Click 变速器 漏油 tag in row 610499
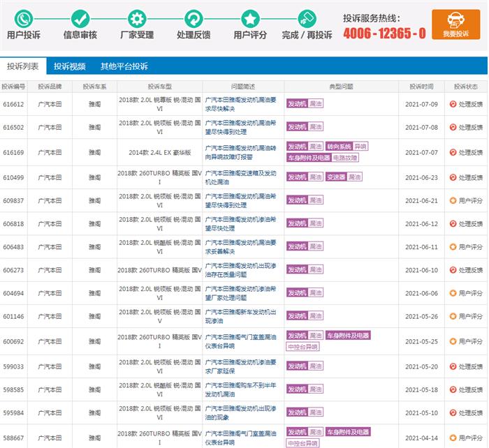This screenshot has height=448, width=489. [x=344, y=177]
